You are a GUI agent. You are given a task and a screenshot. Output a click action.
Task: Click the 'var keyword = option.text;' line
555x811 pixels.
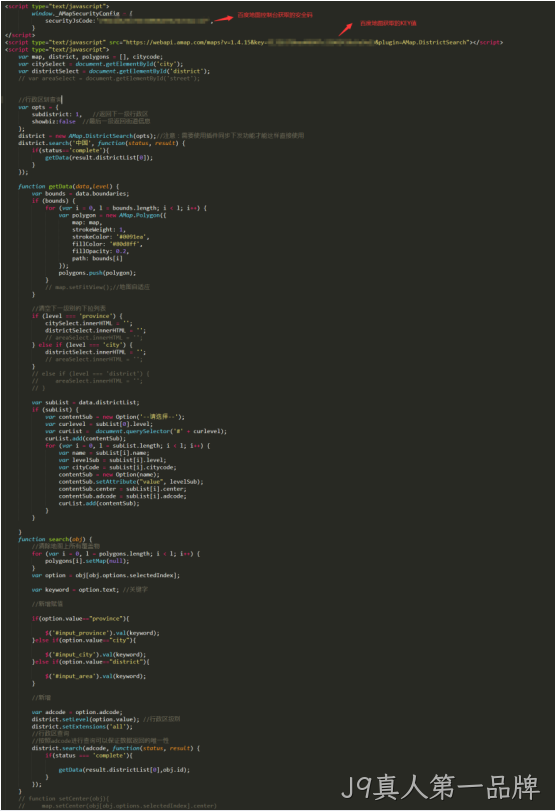tap(76, 590)
